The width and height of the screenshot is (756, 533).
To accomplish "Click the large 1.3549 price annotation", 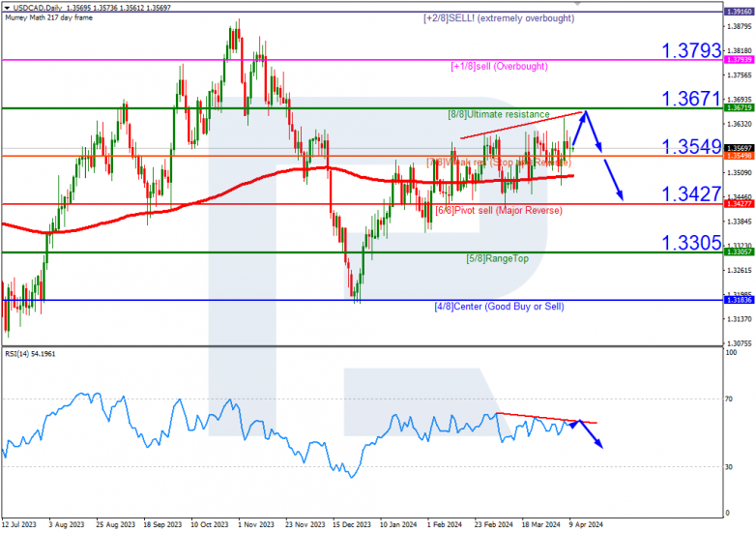I will (691, 147).
